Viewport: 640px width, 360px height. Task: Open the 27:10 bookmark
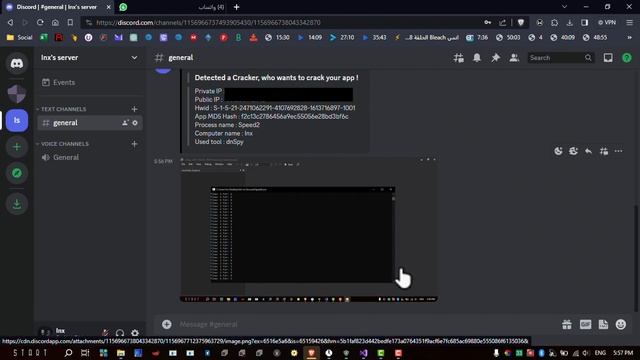[x=342, y=38]
